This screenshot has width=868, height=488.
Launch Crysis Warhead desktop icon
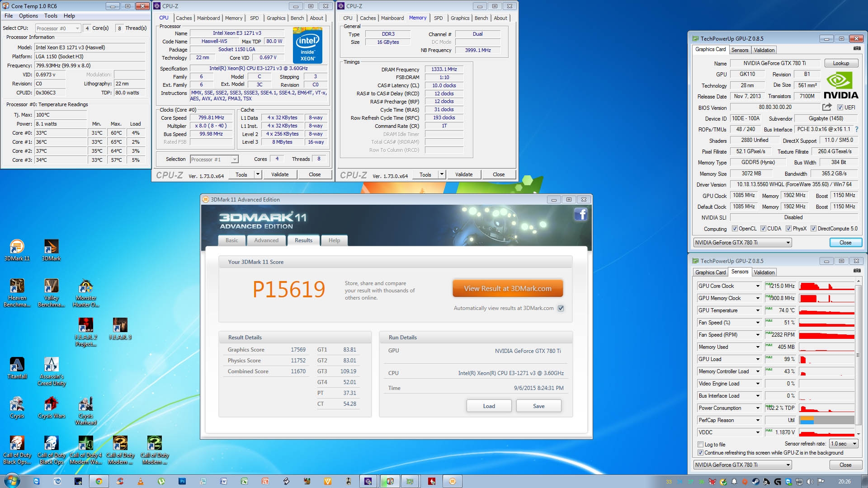click(x=86, y=411)
